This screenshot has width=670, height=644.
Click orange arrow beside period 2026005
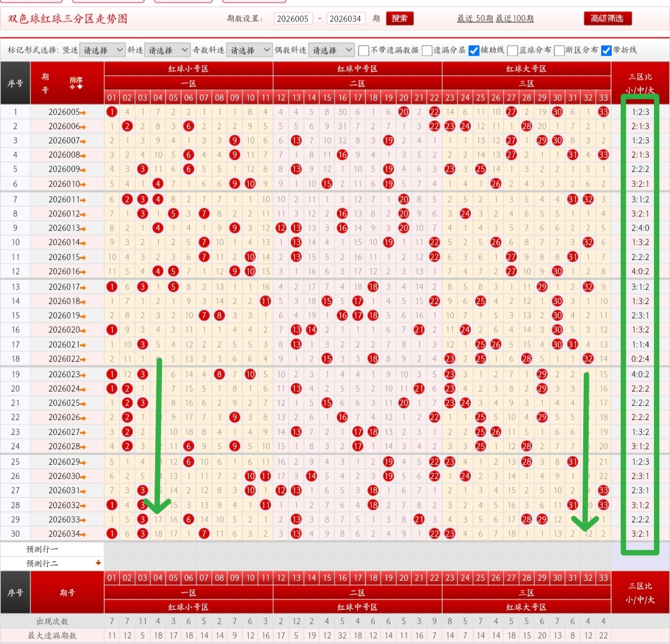84,112
